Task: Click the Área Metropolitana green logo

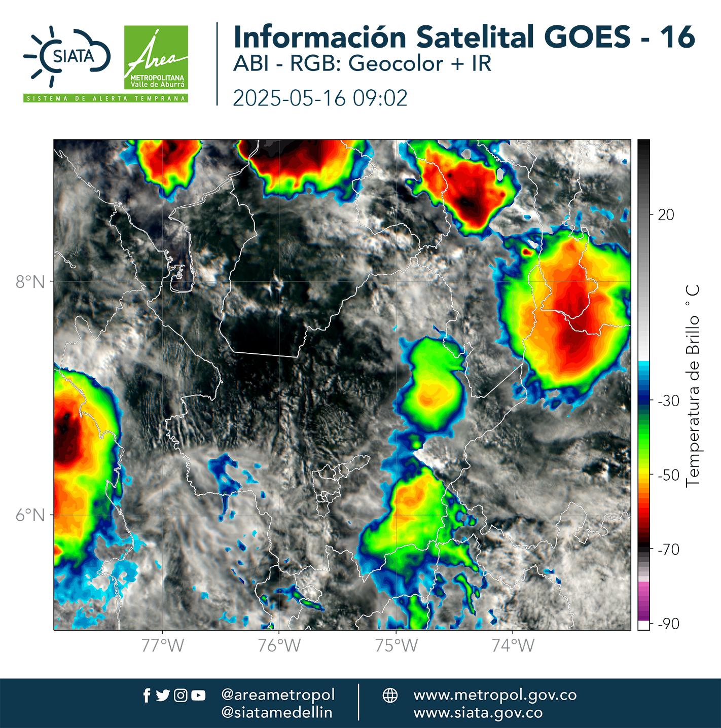Action: click(156, 58)
